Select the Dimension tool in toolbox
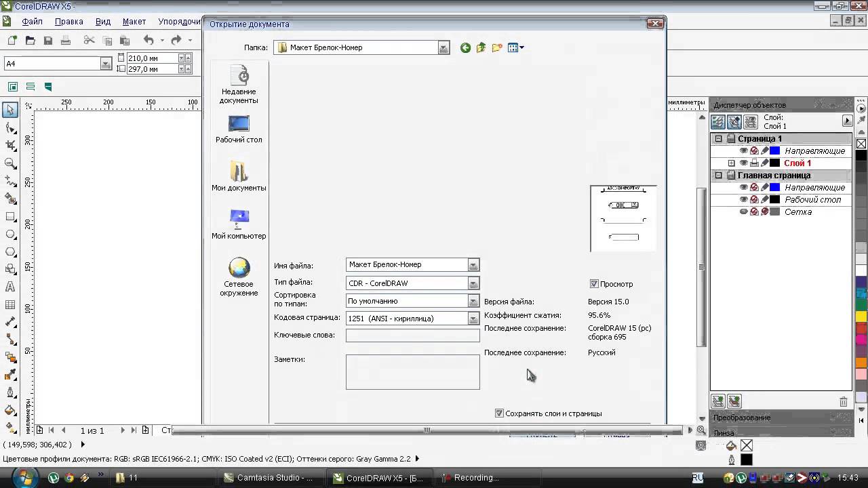This screenshot has width=868, height=488. (10, 322)
